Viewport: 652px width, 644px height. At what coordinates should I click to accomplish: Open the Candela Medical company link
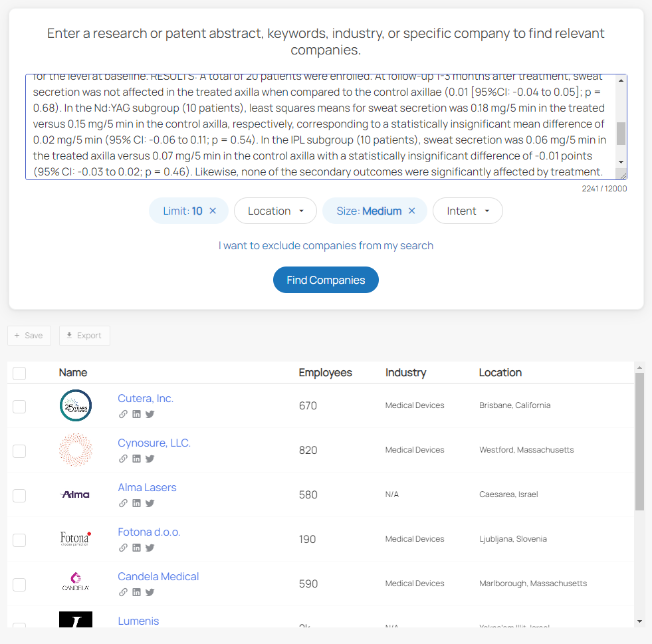158,576
